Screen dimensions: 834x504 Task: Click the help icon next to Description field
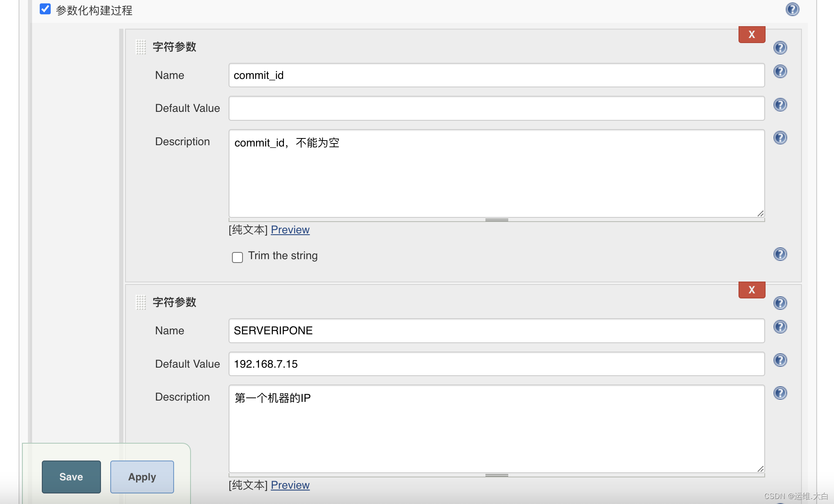(780, 137)
